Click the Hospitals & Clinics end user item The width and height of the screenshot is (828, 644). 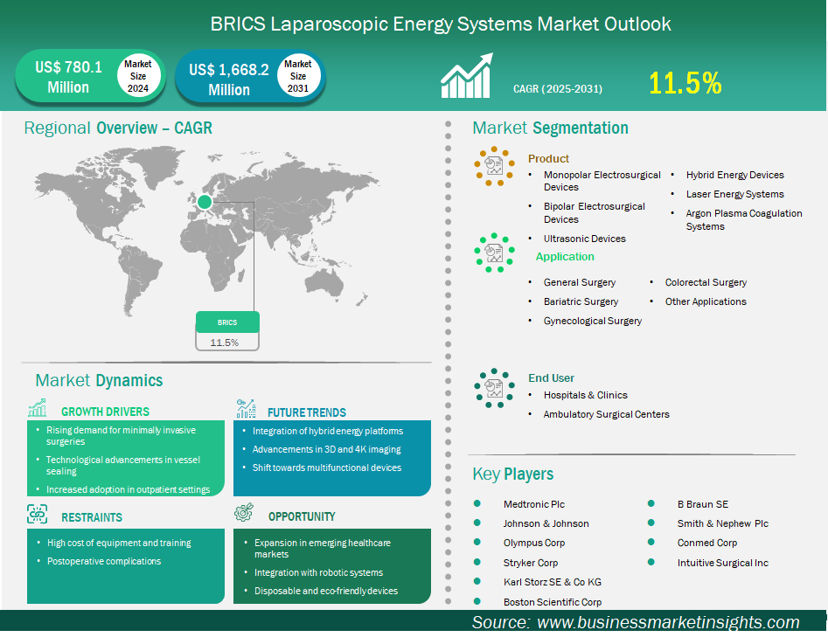click(585, 395)
